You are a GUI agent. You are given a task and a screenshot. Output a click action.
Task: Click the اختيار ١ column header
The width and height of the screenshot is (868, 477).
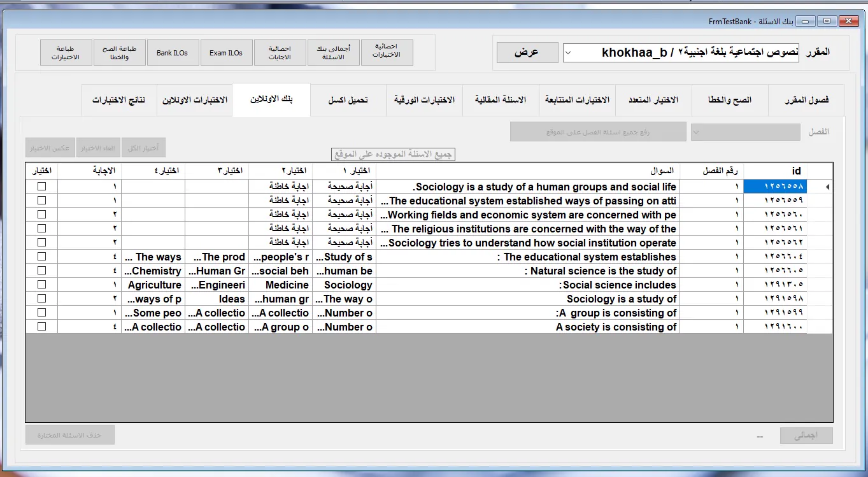click(x=345, y=171)
